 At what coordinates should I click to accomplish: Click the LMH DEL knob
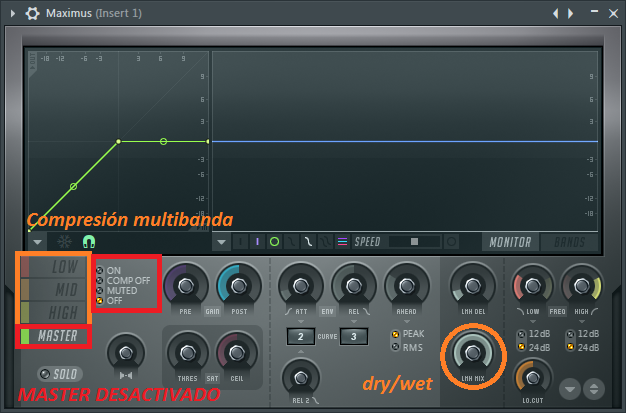(473, 286)
